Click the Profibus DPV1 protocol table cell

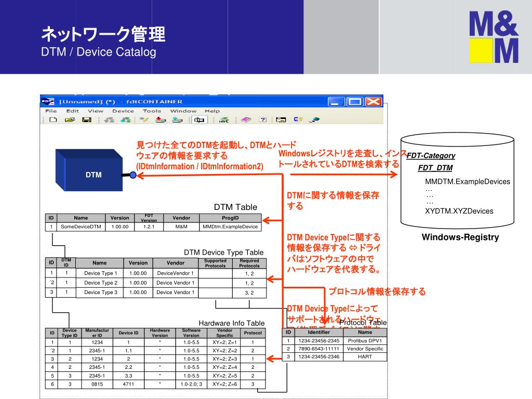(x=365, y=341)
